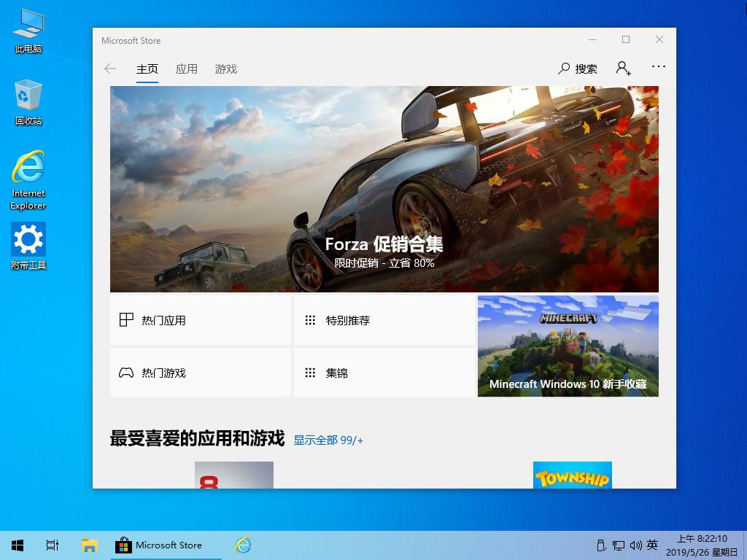
Task: Click the volume speaker tray icon
Action: [x=636, y=545]
